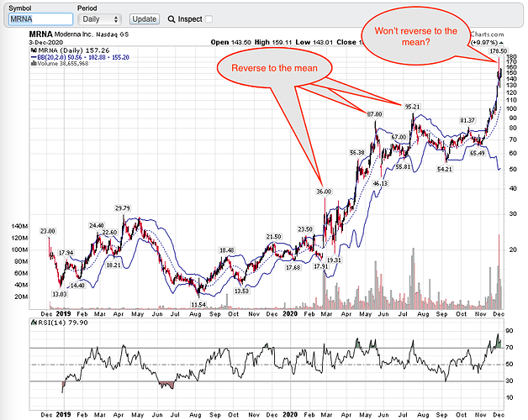Click the Symbol input field containing MRNA
528x420 pixels.
coord(40,19)
